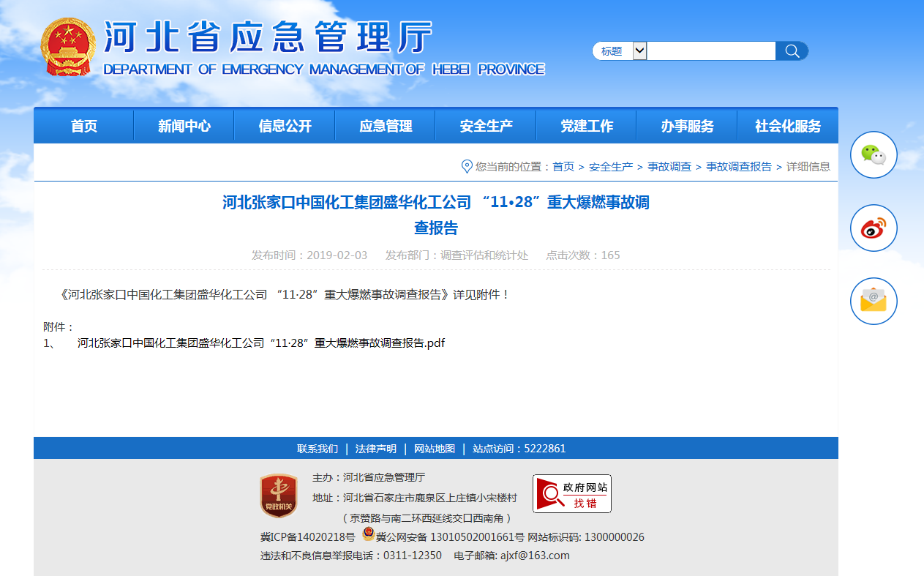Viewport: 924px width, 587px height.
Task: Open the 新闻中心 menu item
Action: pyautogui.click(x=184, y=126)
